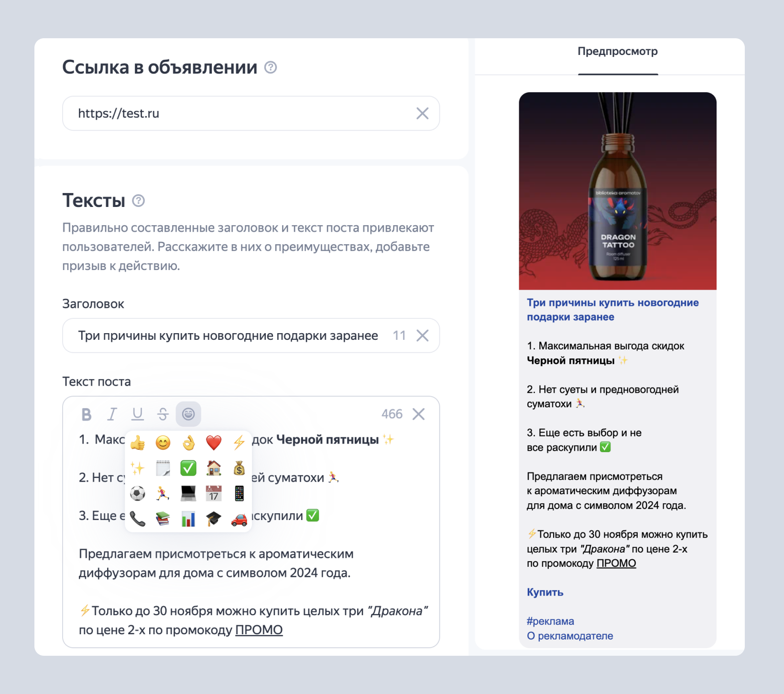Toggle bold formatting in post text
784x694 pixels.
pos(87,414)
